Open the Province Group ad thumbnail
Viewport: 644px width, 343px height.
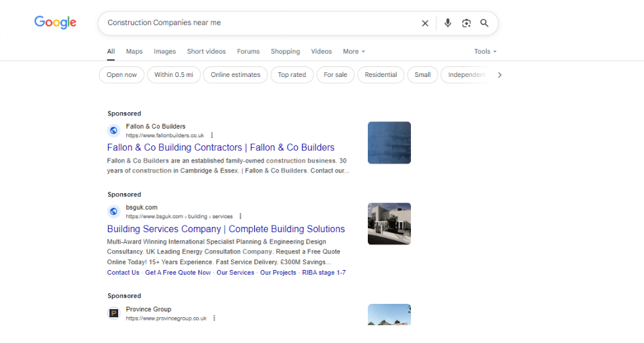click(x=389, y=314)
